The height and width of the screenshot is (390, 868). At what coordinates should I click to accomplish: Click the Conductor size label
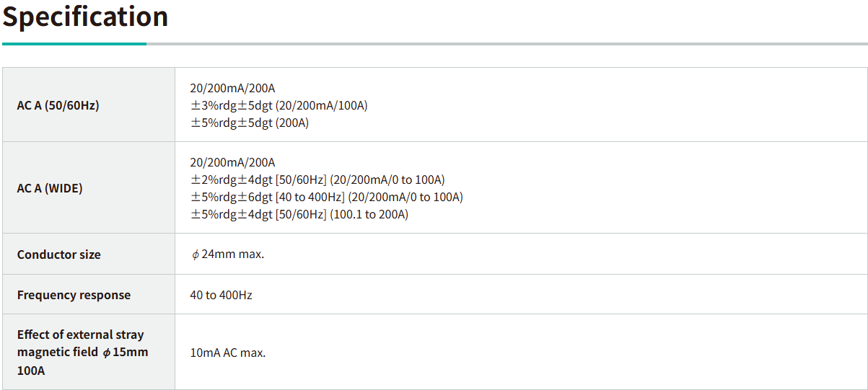coord(59,254)
